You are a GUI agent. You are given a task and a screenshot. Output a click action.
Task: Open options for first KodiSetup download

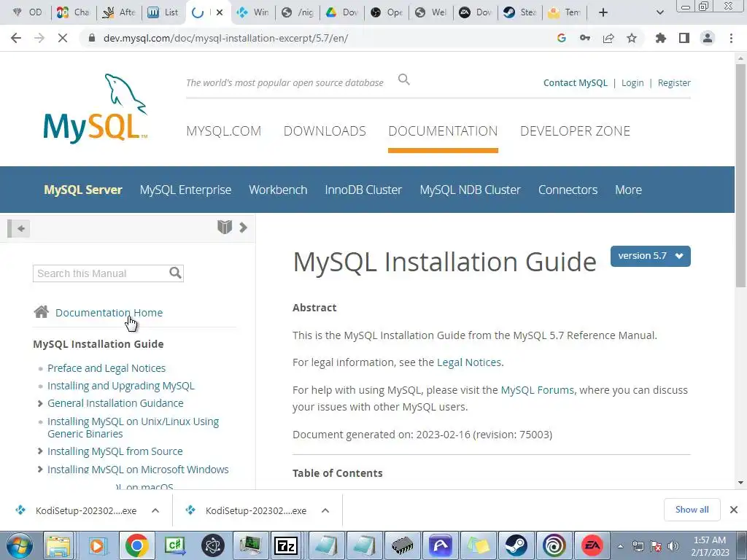coord(155,510)
